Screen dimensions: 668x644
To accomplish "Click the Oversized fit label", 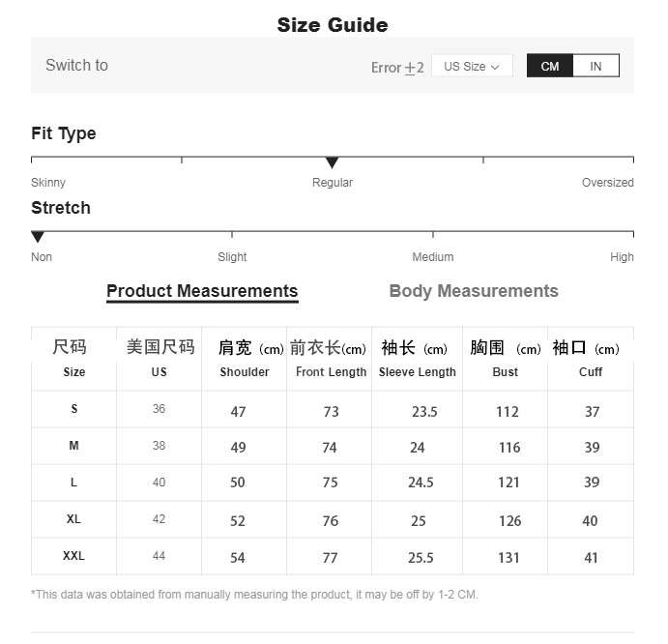I will coord(607,183).
